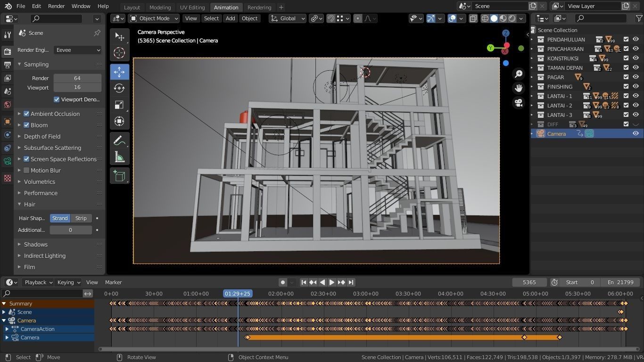The height and width of the screenshot is (362, 644).
Task: Use the Select Box tool
Action: coord(119,37)
